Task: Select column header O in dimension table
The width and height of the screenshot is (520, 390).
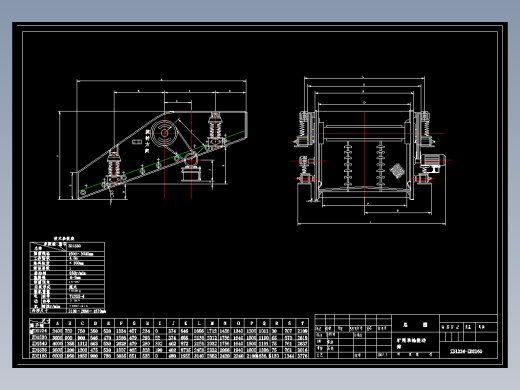Action: coord(238,323)
